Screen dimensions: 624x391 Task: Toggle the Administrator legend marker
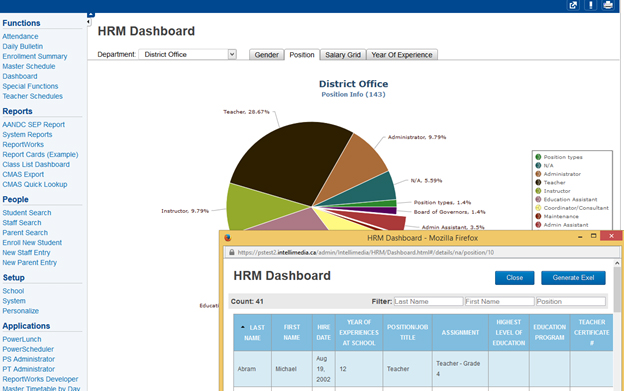click(538, 174)
